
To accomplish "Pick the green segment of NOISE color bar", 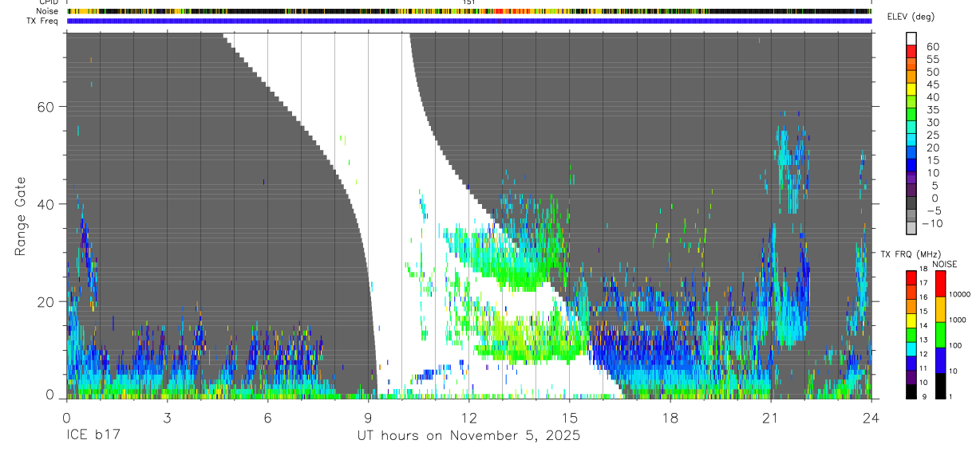I will pos(940,335).
